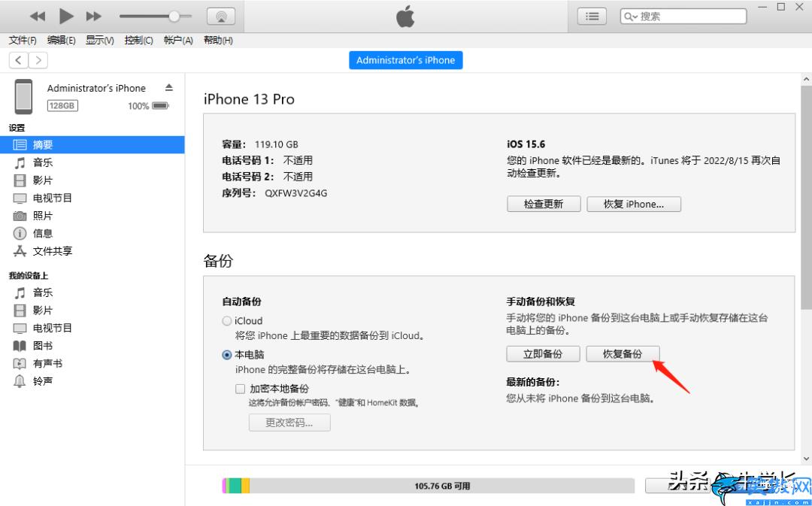The width and height of the screenshot is (812, 506).
Task: Select the Administrator's iPhone device tab
Action: pos(405,60)
